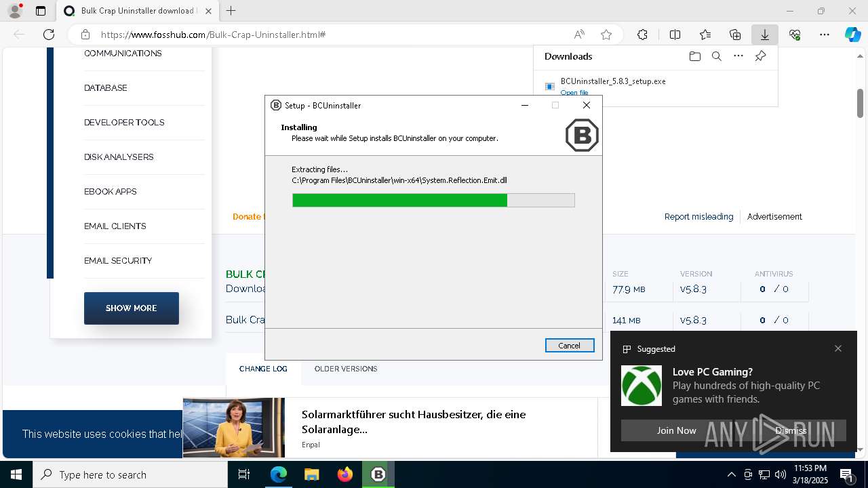Open Browser essentials heart icon
The image size is (868, 488).
pyautogui.click(x=795, y=35)
